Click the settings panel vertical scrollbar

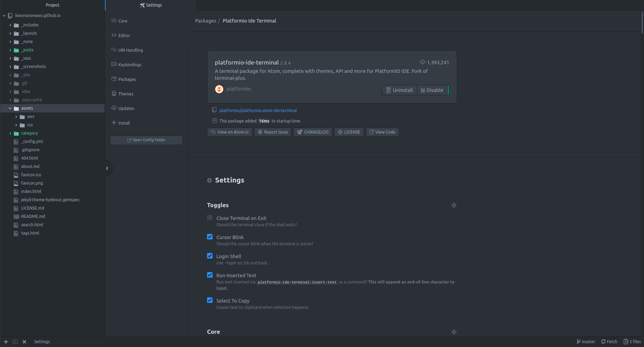(642, 23)
